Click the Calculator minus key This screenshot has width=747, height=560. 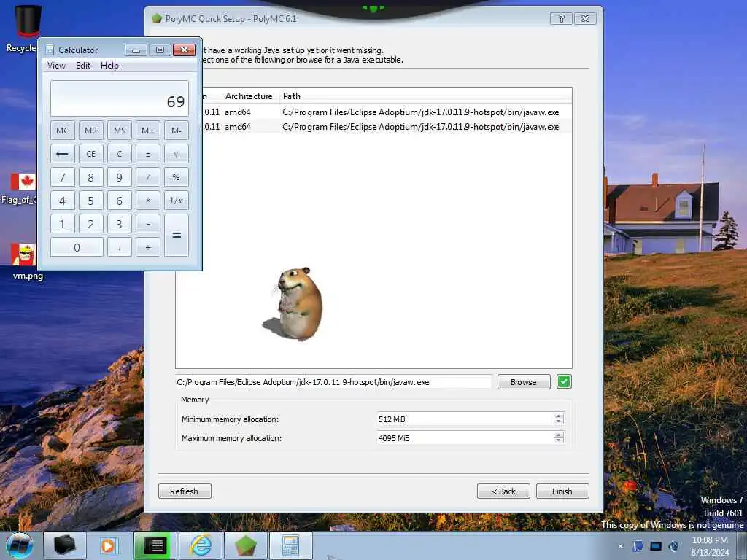(147, 224)
